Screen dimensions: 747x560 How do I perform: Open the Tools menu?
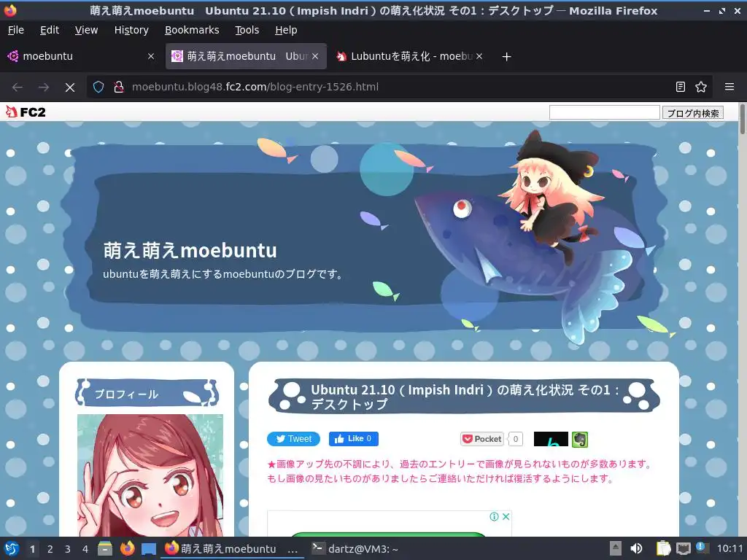[247, 30]
